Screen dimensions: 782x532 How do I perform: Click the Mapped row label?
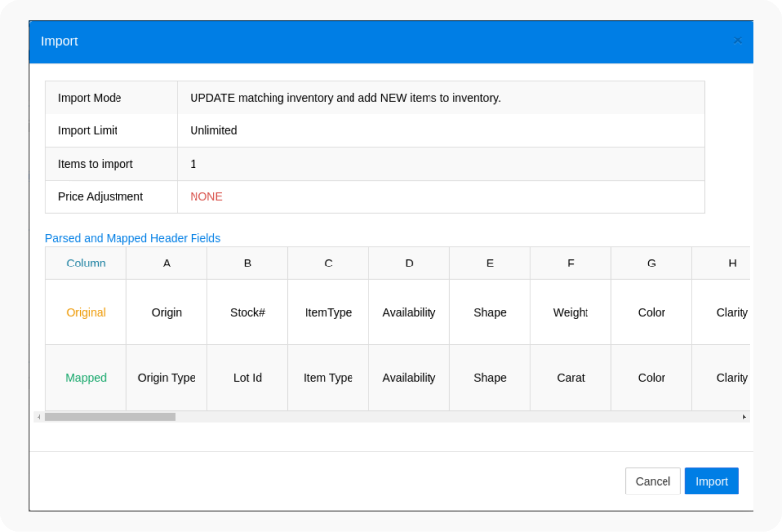point(86,378)
